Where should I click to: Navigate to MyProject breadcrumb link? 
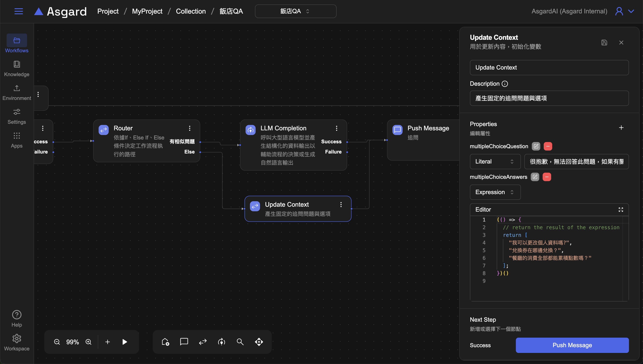pos(147,11)
